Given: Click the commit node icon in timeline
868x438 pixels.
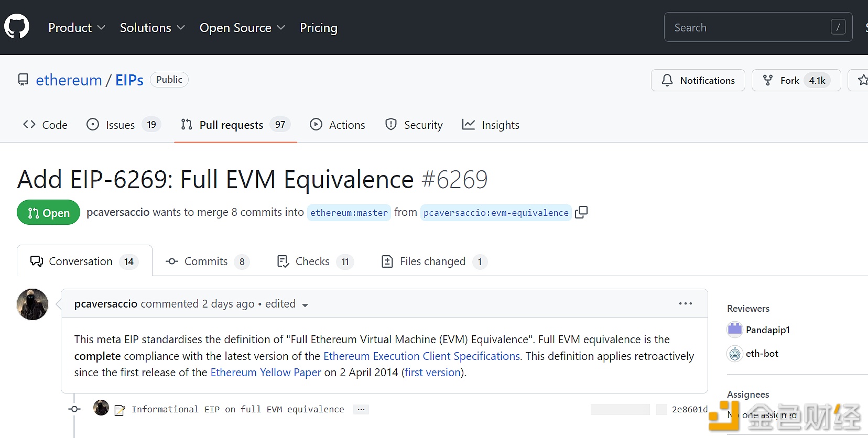Looking at the screenshot, I should point(74,409).
